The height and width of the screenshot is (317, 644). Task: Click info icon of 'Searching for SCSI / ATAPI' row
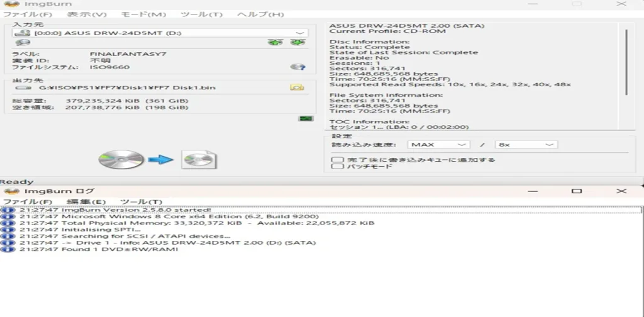(8, 236)
